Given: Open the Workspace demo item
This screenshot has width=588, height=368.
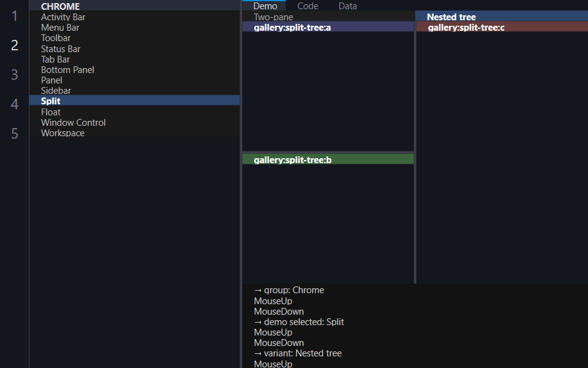Looking at the screenshot, I should pos(134,133).
